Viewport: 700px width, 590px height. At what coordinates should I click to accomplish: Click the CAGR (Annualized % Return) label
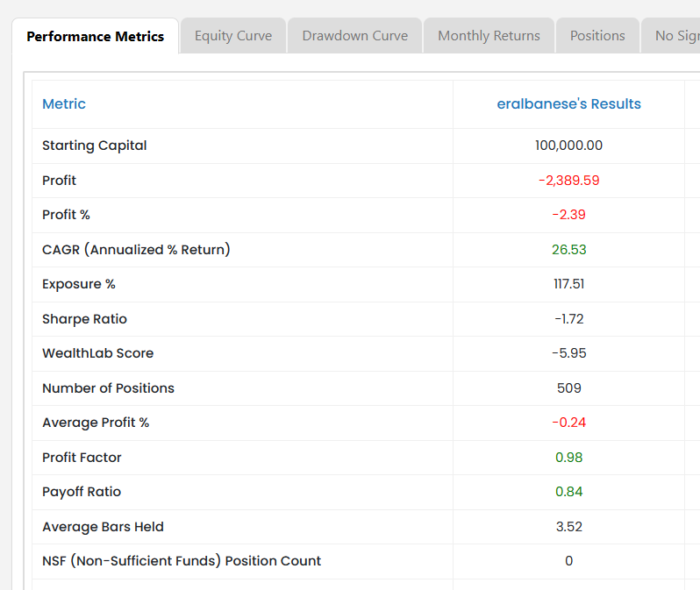coord(136,250)
